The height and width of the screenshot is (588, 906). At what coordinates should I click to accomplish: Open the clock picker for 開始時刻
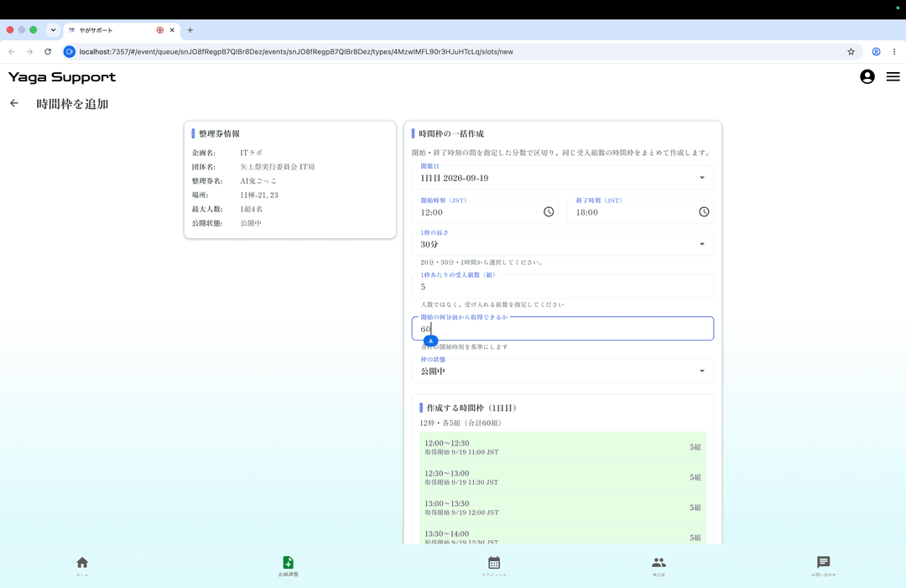549,212
